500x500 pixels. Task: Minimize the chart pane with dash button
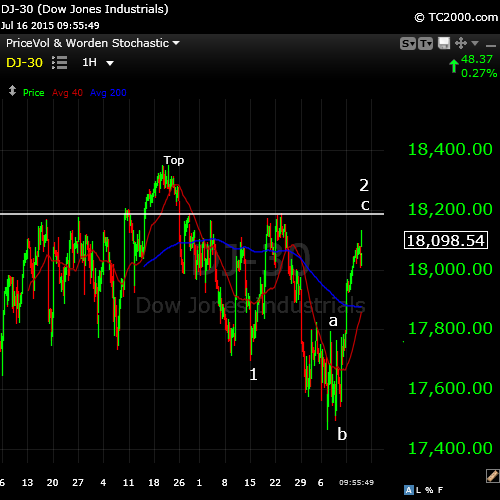491,45
